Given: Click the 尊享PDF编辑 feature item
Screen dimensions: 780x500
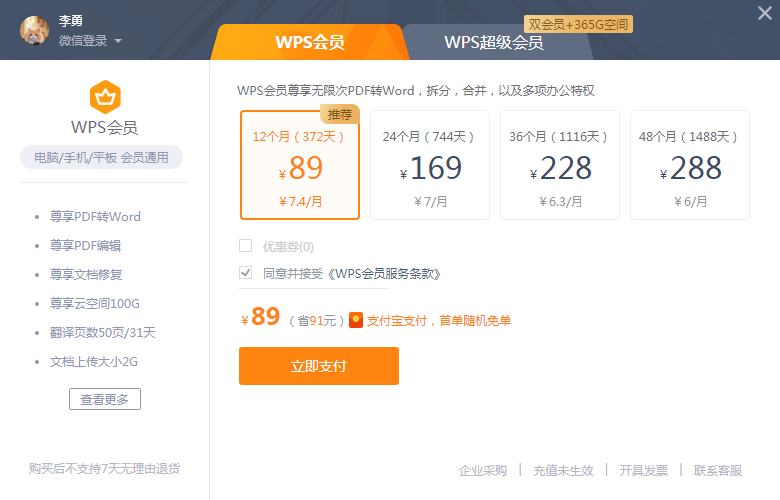Looking at the screenshot, I should point(86,245).
